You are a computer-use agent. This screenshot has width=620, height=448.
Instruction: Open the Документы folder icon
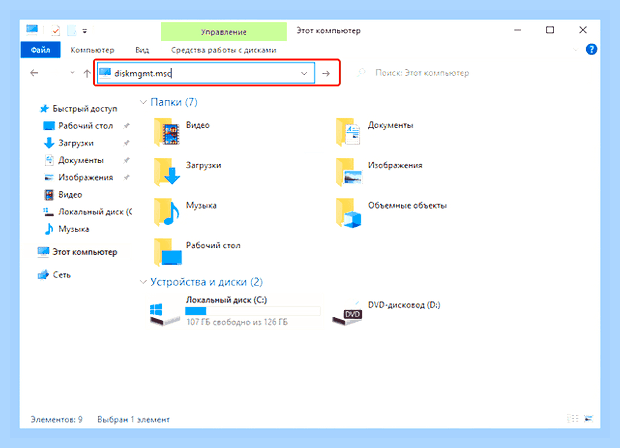click(348, 132)
